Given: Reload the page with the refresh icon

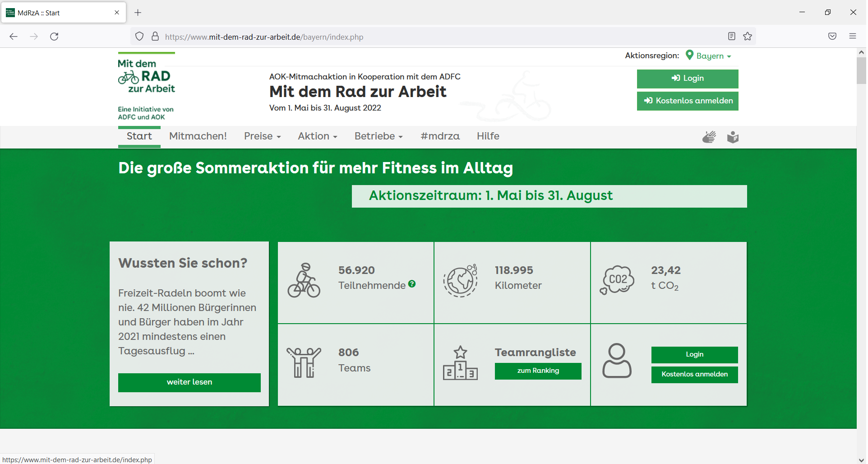Looking at the screenshot, I should pos(54,37).
